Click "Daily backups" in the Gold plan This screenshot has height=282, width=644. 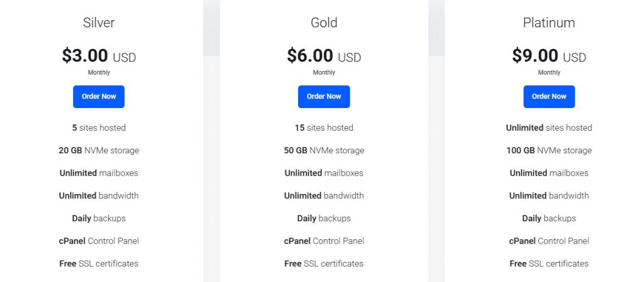point(324,218)
